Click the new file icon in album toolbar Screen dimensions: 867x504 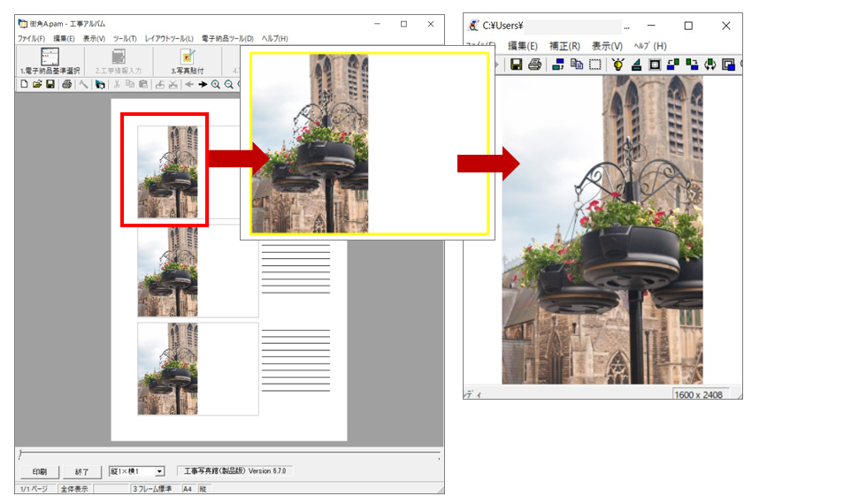pyautogui.click(x=24, y=84)
